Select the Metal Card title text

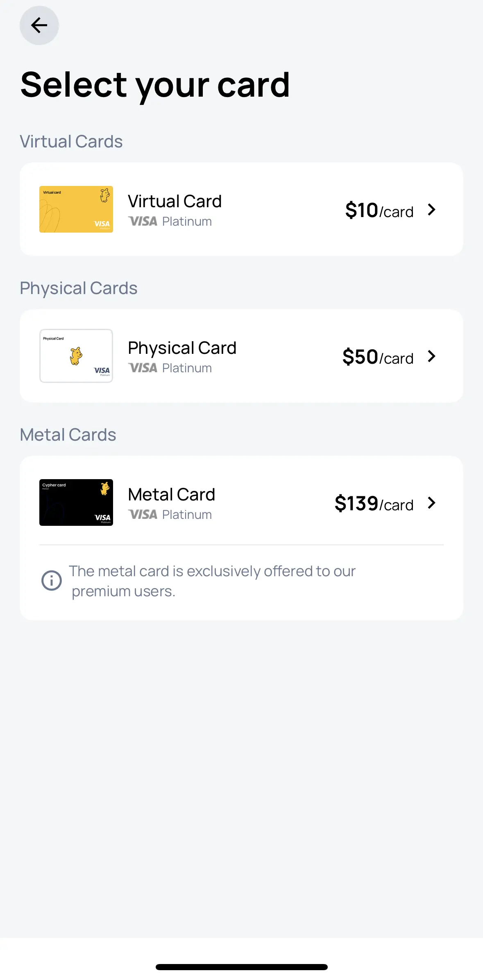(171, 495)
